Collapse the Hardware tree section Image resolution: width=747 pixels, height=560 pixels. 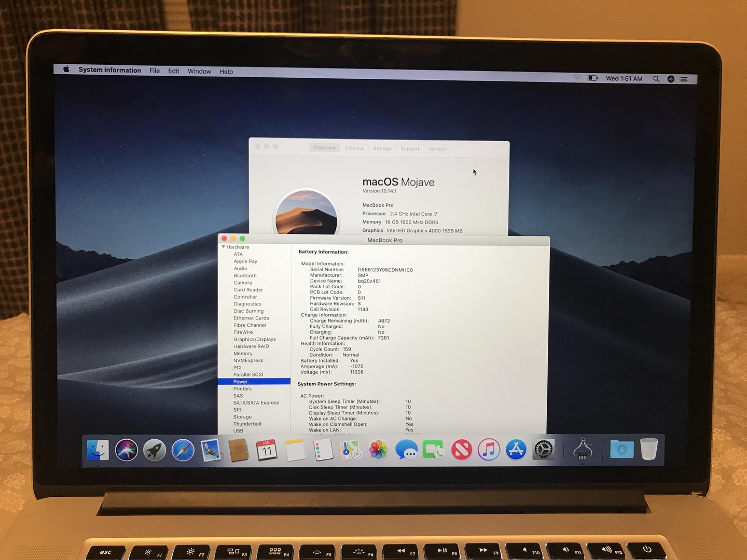click(223, 247)
